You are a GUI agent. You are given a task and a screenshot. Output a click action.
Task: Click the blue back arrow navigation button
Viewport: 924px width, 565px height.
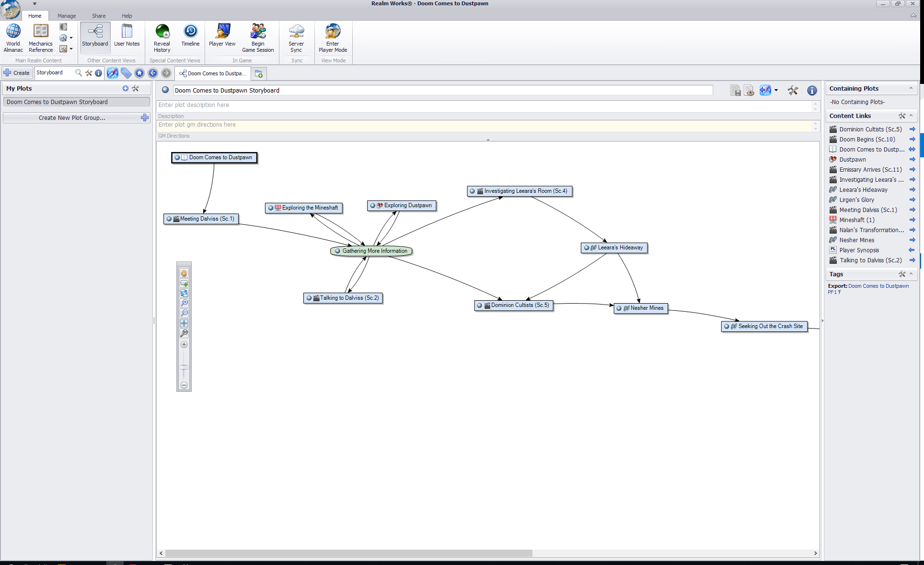pyautogui.click(x=153, y=73)
